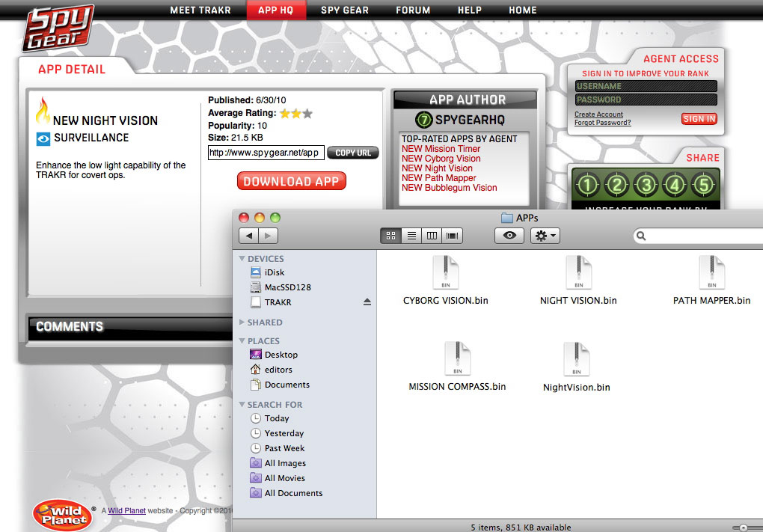Click the Wild Planet logo
This screenshot has width=763, height=532.
62,515
